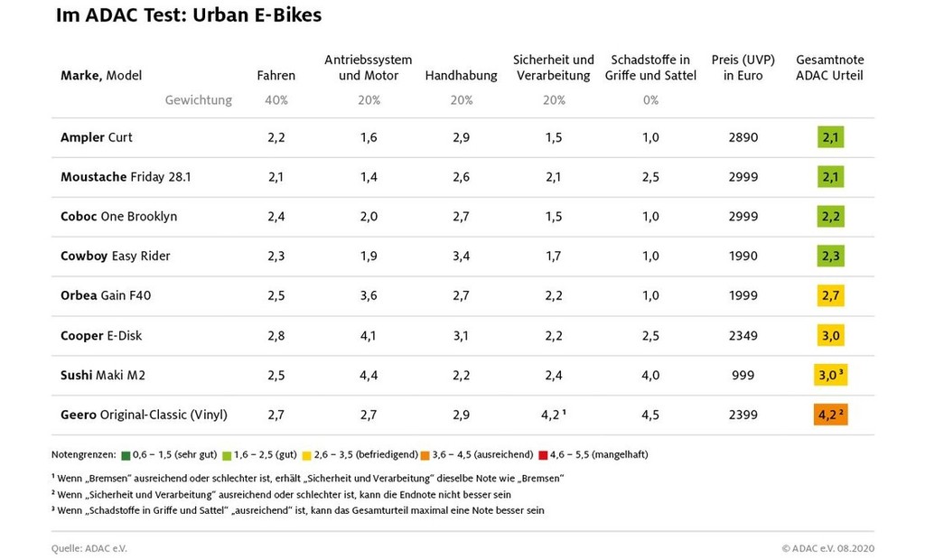Image resolution: width=925 pixels, height=560 pixels.
Task: Click the Sushi Maki M2 price 999
Action: [x=743, y=375]
